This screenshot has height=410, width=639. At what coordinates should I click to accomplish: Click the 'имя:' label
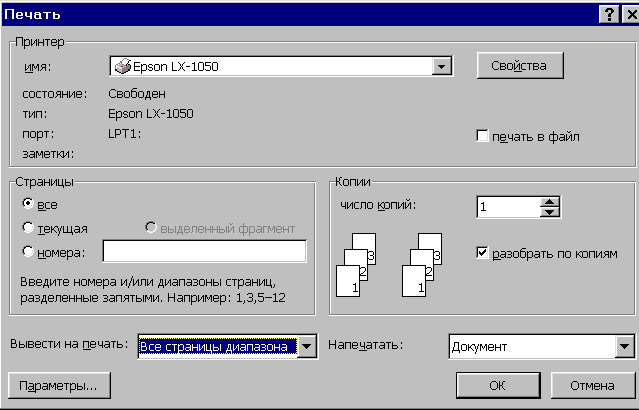[x=38, y=67]
